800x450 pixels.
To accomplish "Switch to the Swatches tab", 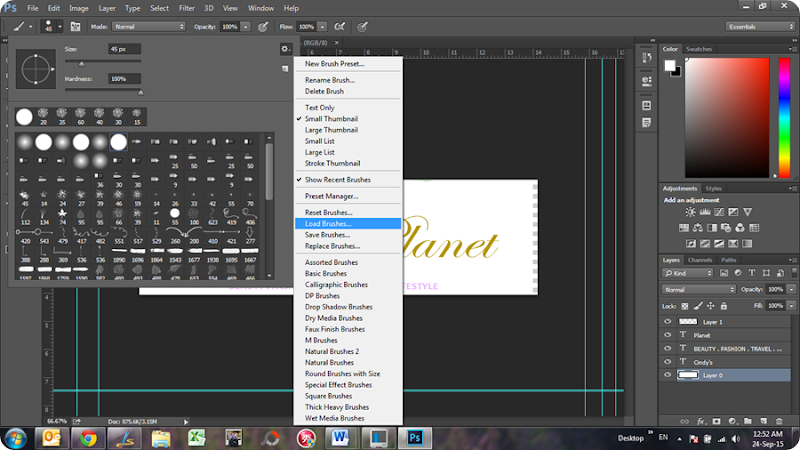I will point(699,49).
